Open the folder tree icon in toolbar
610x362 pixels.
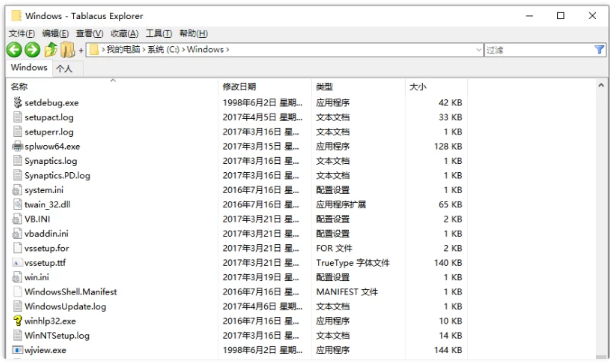[67, 50]
